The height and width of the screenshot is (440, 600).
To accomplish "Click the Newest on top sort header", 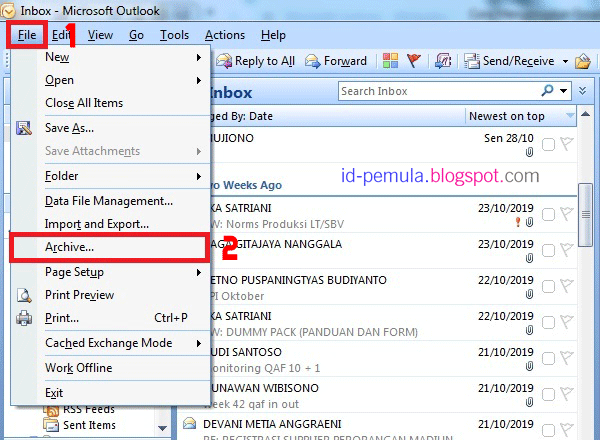I will [521, 116].
